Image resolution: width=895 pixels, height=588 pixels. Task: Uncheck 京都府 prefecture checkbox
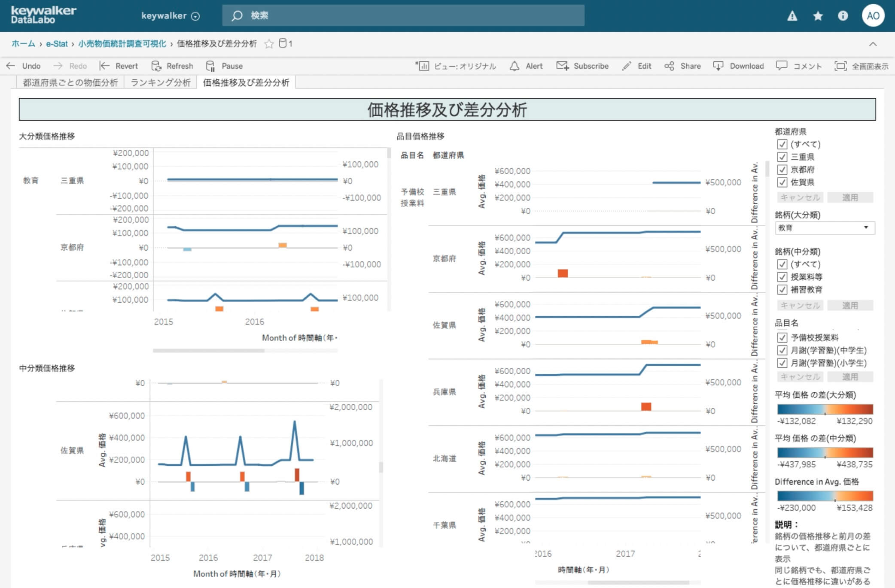pos(782,170)
